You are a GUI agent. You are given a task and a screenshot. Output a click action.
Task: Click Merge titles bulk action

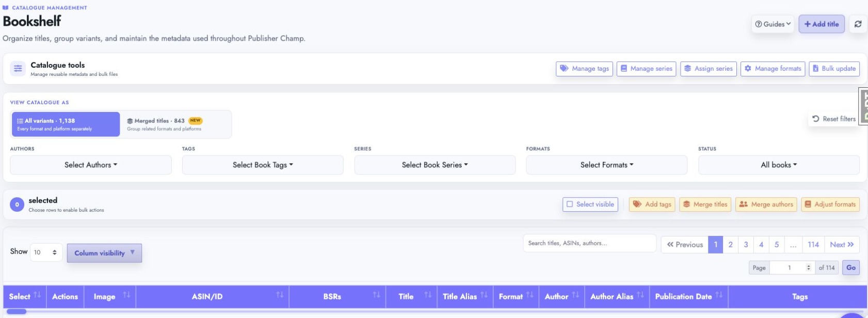click(705, 204)
